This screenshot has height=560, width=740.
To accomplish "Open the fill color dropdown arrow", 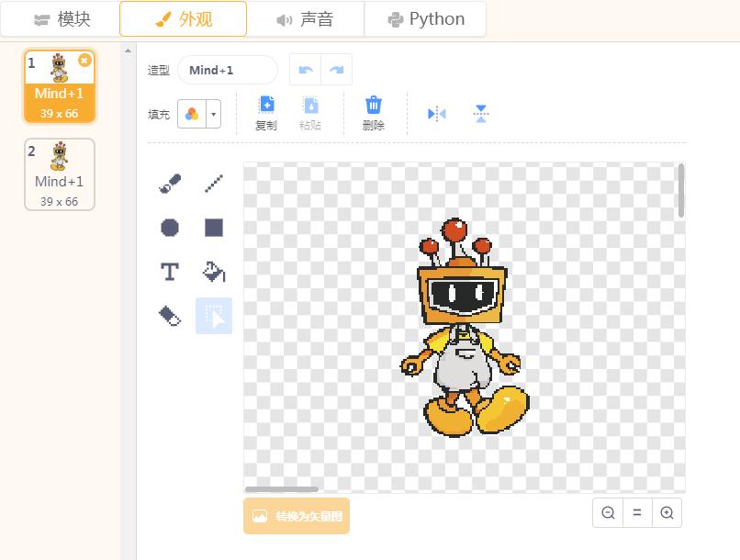I will click(x=214, y=114).
